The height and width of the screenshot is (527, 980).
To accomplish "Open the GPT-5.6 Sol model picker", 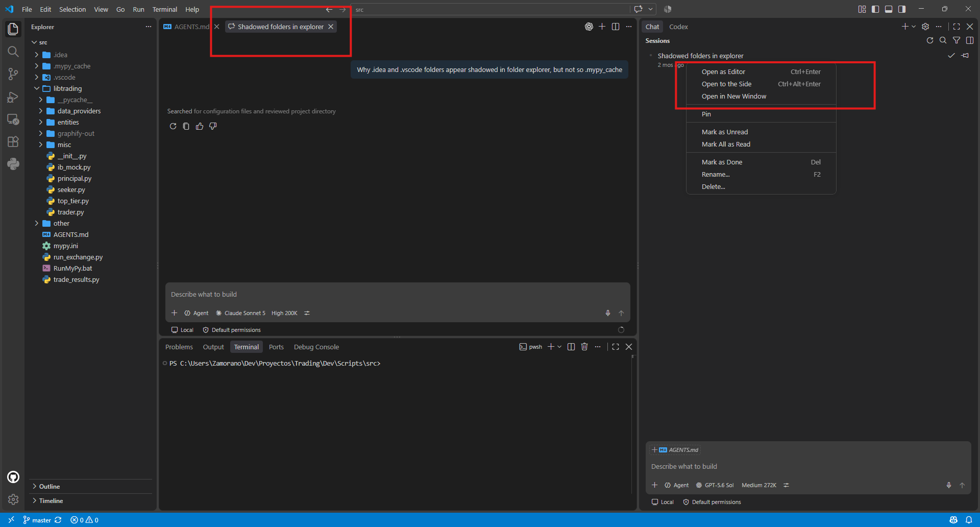I will coord(715,485).
